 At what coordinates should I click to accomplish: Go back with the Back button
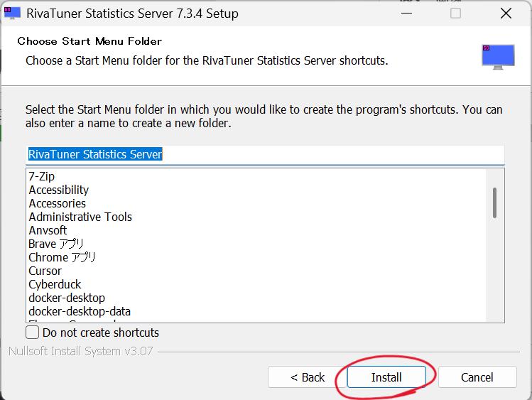tap(307, 377)
